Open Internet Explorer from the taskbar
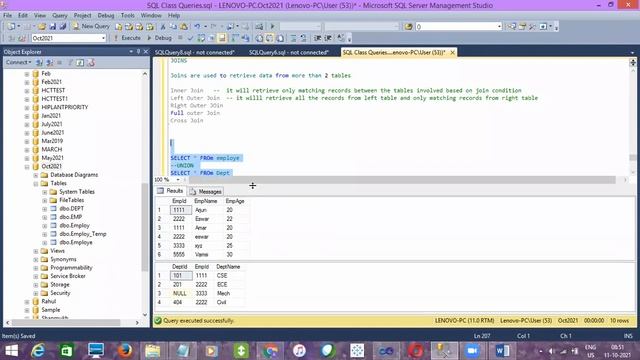 (38, 351)
